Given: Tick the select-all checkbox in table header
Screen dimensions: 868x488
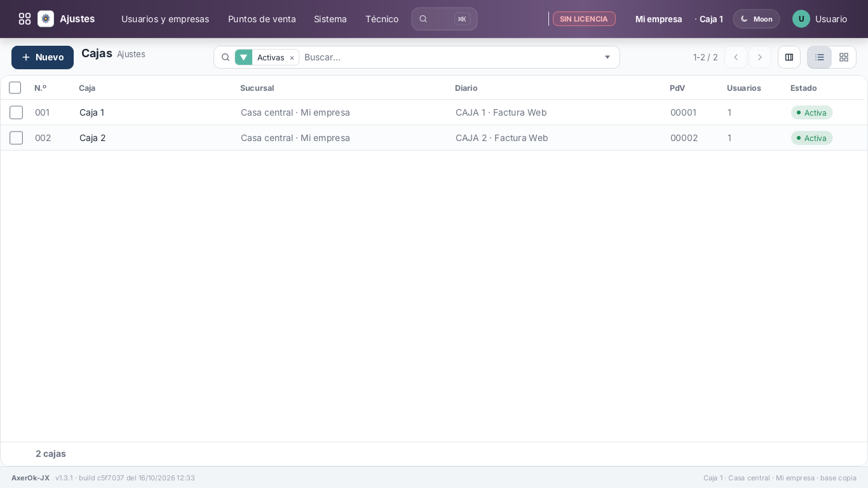Looking at the screenshot, I should (15, 88).
